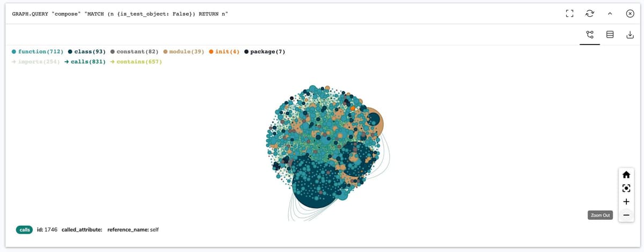Image resolution: width=644 pixels, height=252 pixels.
Task: Switch to table view of results
Action: 610,35
